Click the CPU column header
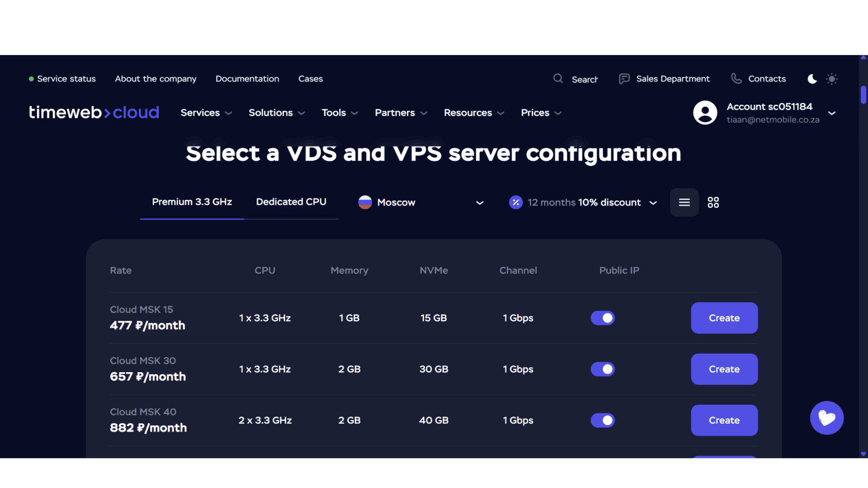 [x=265, y=270]
